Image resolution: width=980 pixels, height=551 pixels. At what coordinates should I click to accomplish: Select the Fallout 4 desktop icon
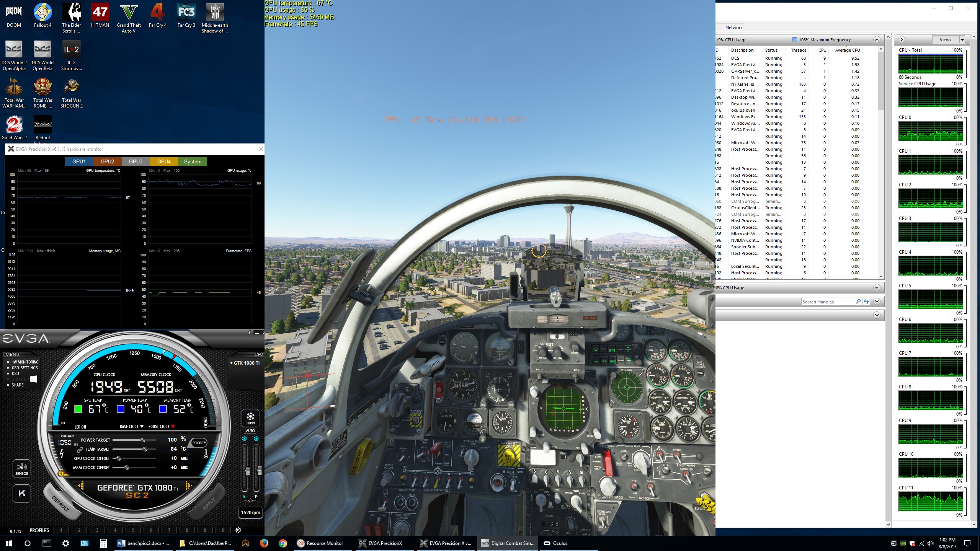tap(42, 15)
